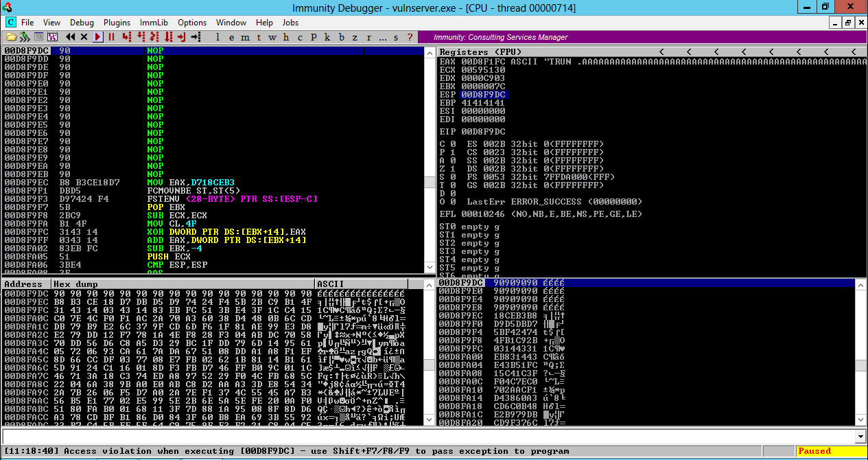The image size is (868, 460).
Task: Open the File menu
Action: 27,23
